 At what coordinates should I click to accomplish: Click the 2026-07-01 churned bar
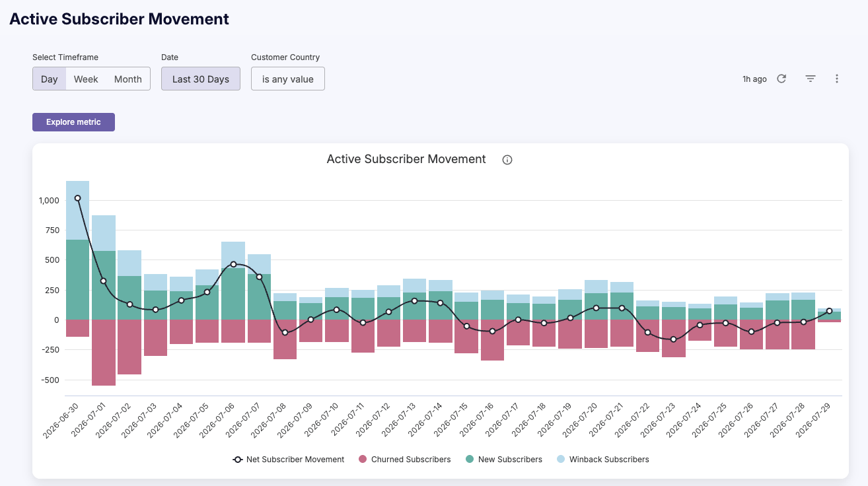tap(104, 353)
